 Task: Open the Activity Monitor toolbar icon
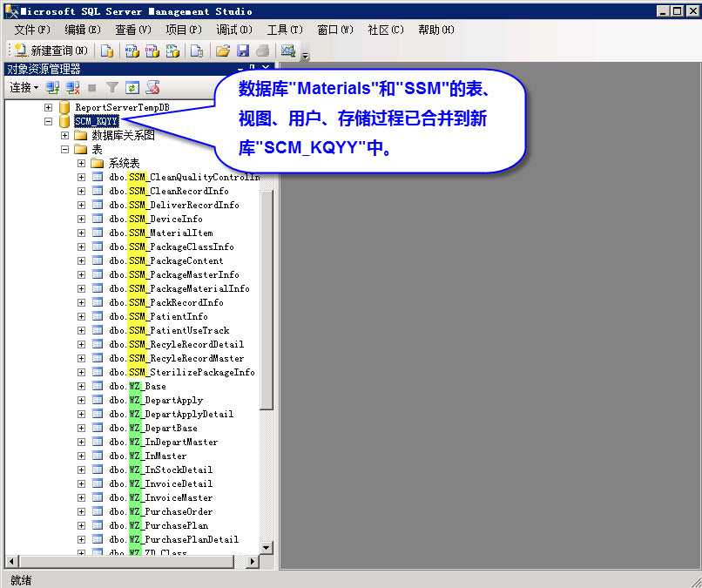pos(288,51)
